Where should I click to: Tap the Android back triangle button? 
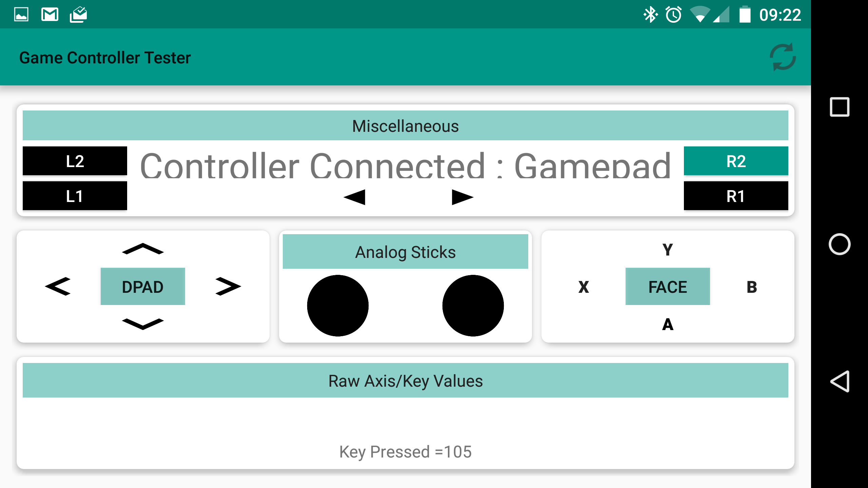pyautogui.click(x=840, y=381)
